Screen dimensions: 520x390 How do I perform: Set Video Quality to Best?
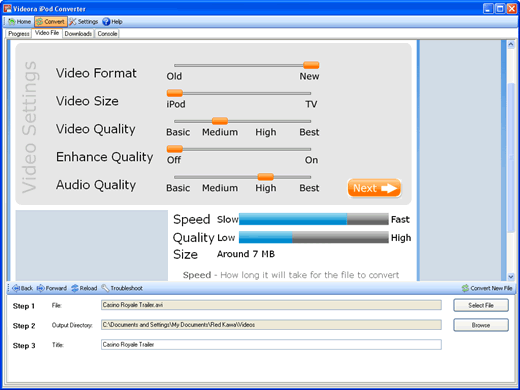[x=309, y=132]
